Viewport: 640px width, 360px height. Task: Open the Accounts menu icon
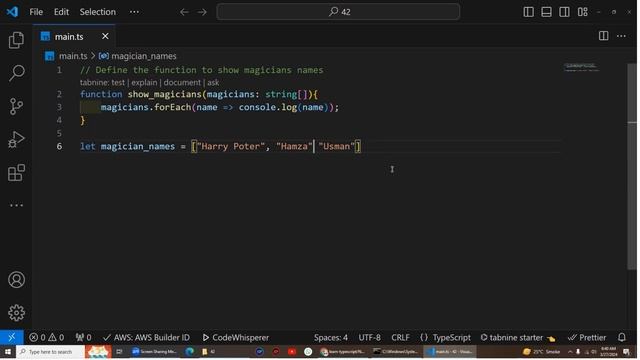(x=16, y=280)
